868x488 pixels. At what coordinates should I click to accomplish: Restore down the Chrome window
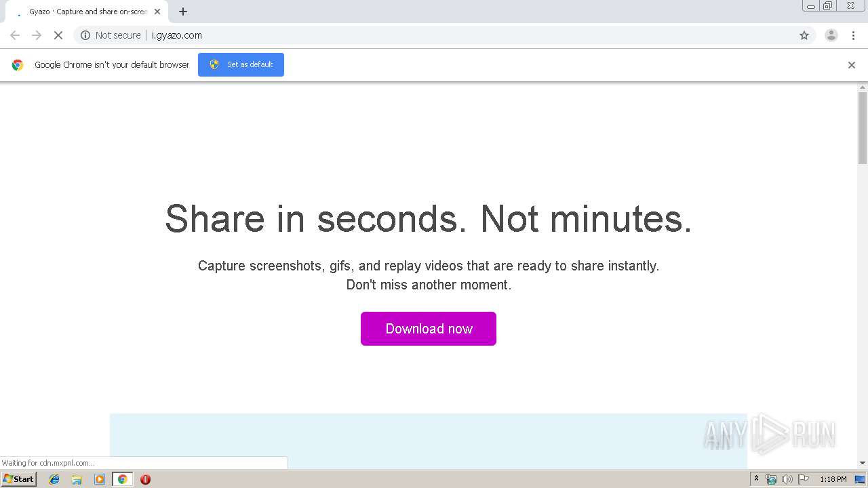click(x=828, y=6)
